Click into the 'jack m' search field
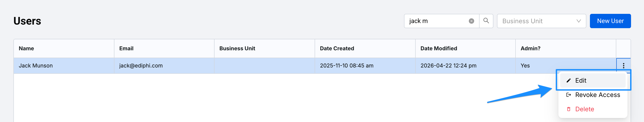This screenshot has width=644, height=122. (x=436, y=21)
